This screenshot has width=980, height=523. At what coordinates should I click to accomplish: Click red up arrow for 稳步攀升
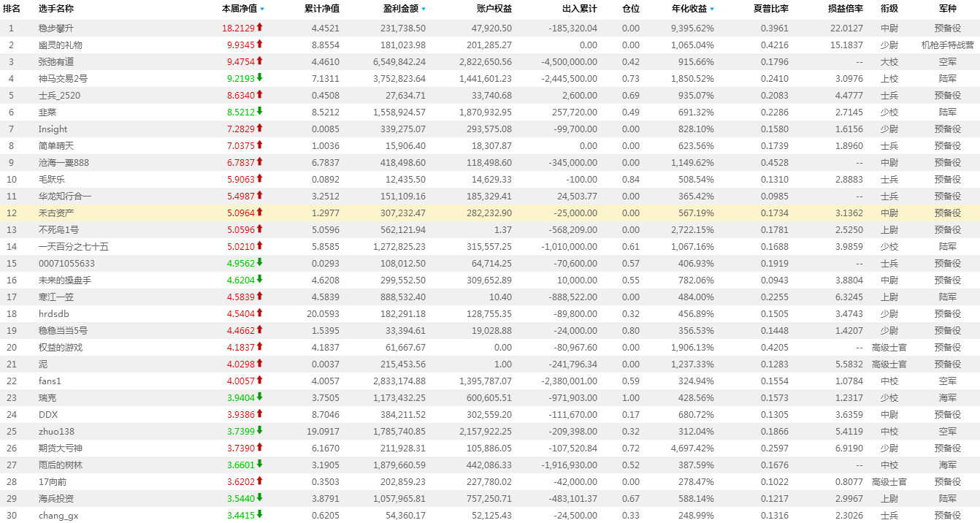(x=259, y=27)
